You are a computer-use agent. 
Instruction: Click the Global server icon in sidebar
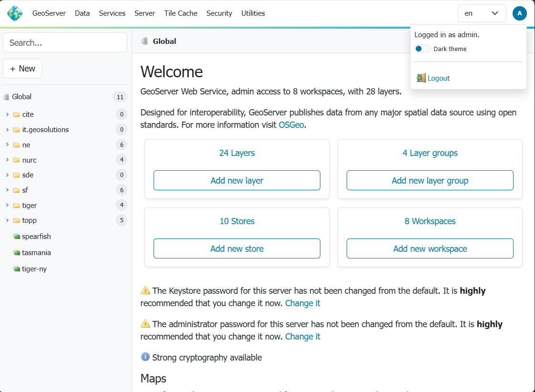(6, 97)
